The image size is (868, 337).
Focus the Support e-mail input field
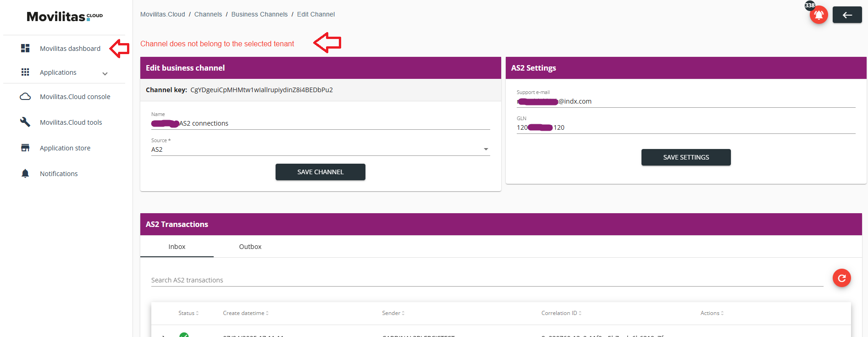(686, 101)
